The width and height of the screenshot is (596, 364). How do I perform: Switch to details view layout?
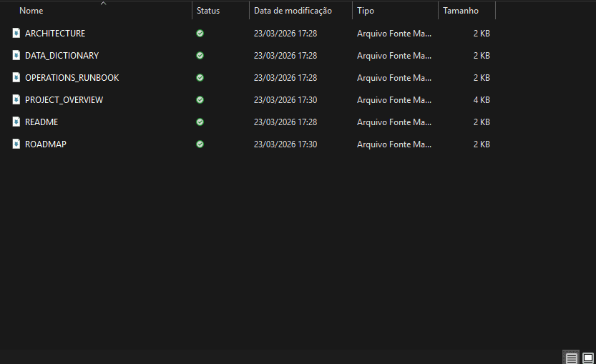[571, 358]
